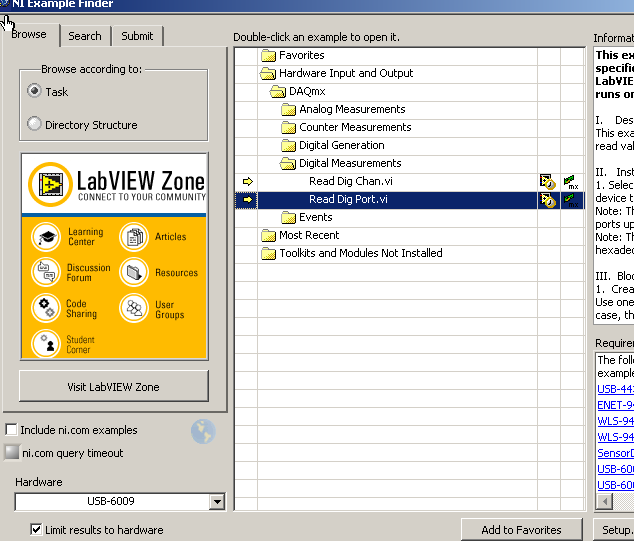Click the Discussion Forum speech bubbles icon
This screenshot has width=634, height=541.
coord(46,272)
